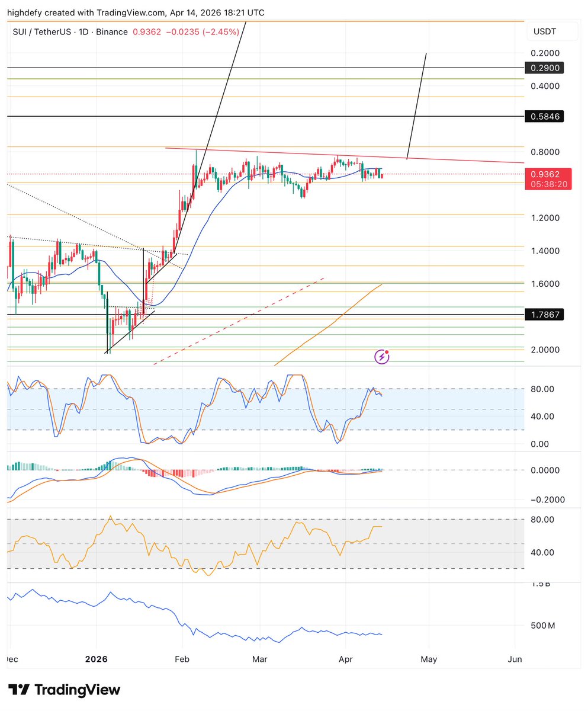Click the 0.0000 MACD axis label

545,470
